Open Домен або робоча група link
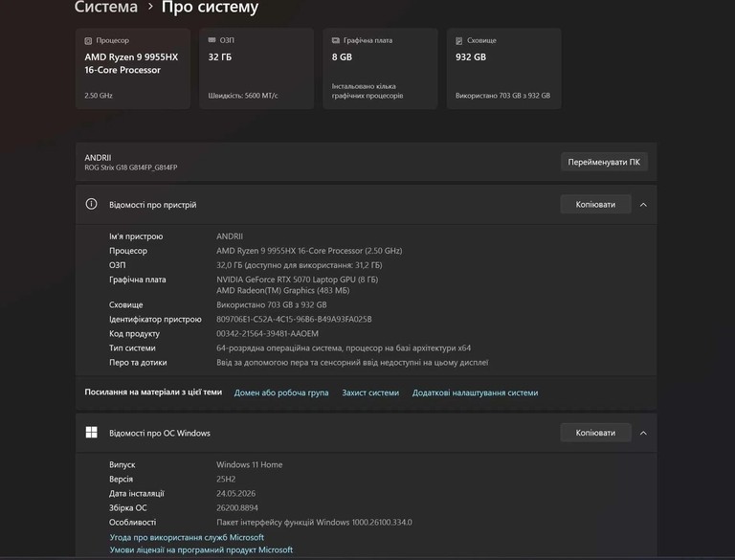Image resolution: width=735 pixels, height=560 pixels. coord(281,392)
